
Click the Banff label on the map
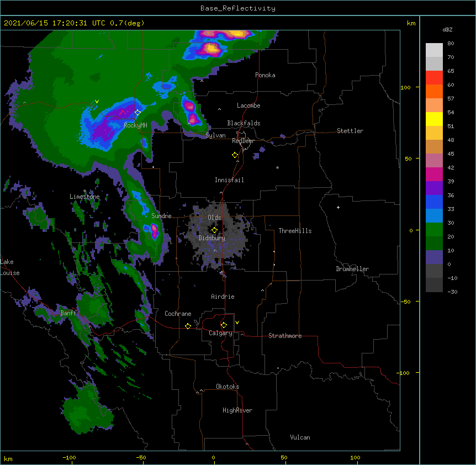coord(68,313)
